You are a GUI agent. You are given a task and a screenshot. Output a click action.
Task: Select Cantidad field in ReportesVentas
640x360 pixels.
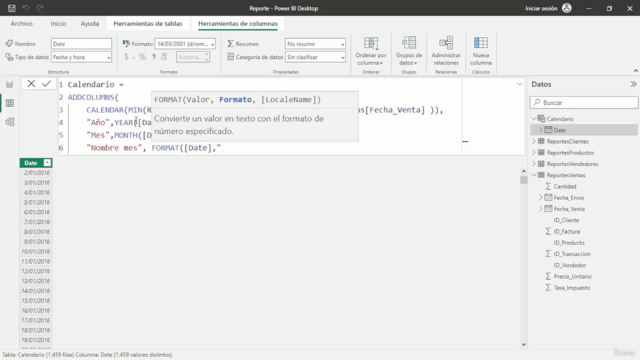pos(565,187)
